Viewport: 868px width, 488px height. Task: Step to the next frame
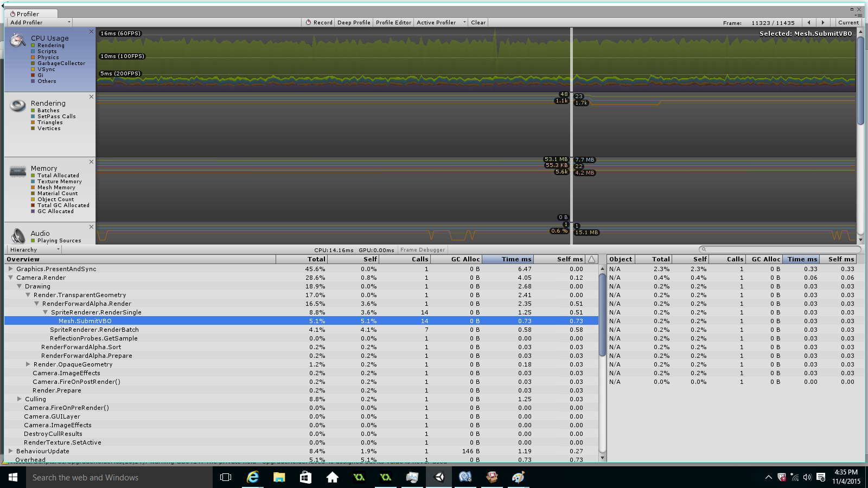(823, 23)
